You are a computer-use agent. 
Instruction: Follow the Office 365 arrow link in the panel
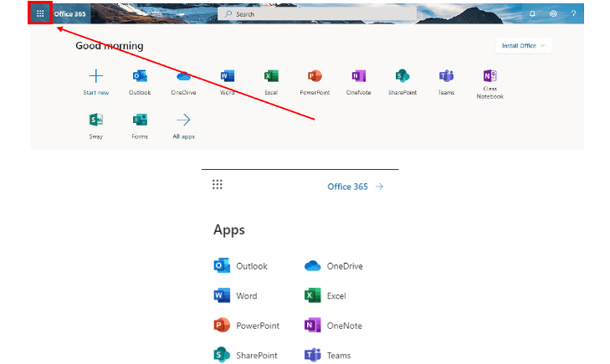tap(356, 187)
